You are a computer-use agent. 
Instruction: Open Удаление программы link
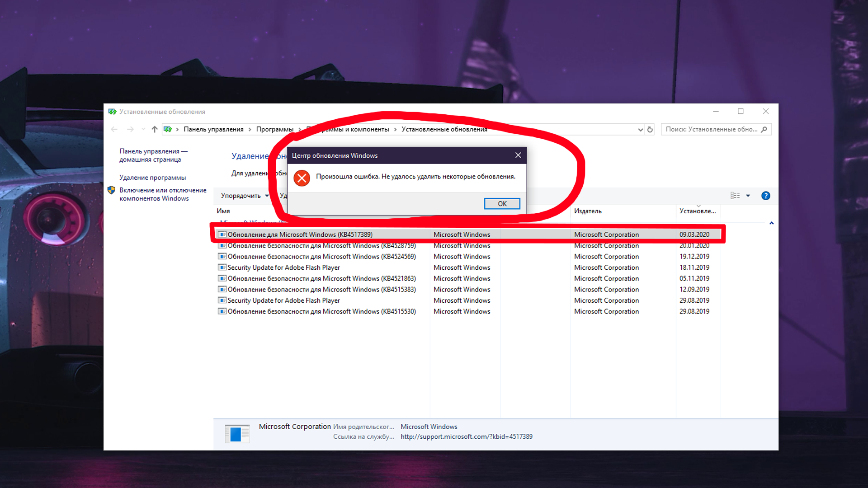point(152,178)
